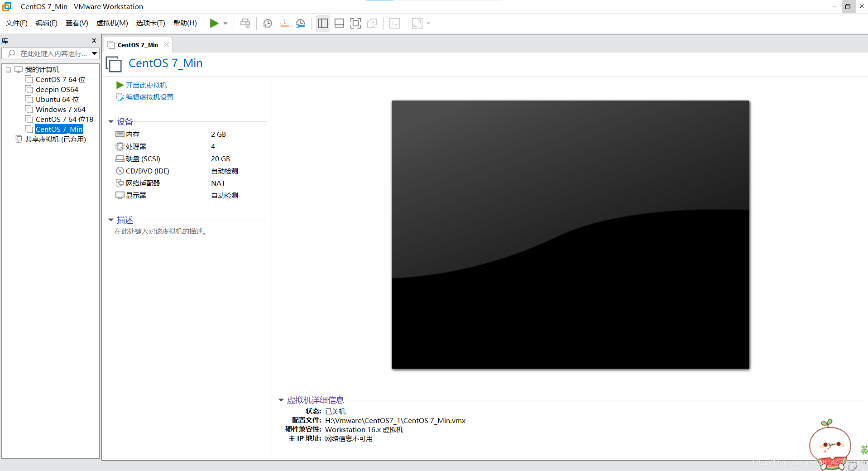Take a snapshot of this virtual machine
The image size is (868, 471).
(x=268, y=23)
